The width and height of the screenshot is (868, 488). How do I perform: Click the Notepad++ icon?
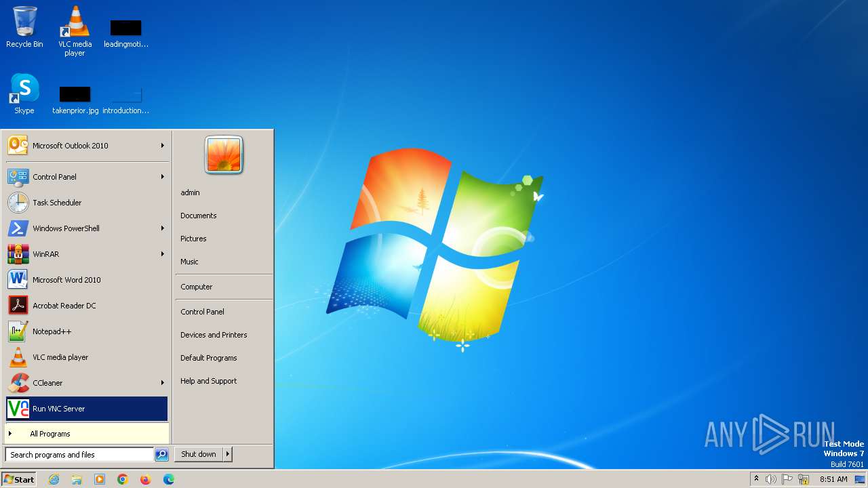point(18,331)
